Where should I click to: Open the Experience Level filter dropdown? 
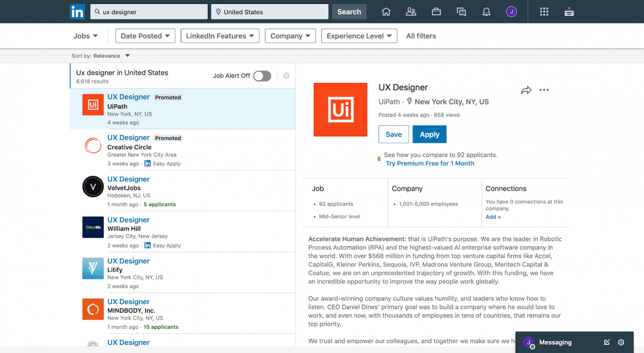coord(359,36)
